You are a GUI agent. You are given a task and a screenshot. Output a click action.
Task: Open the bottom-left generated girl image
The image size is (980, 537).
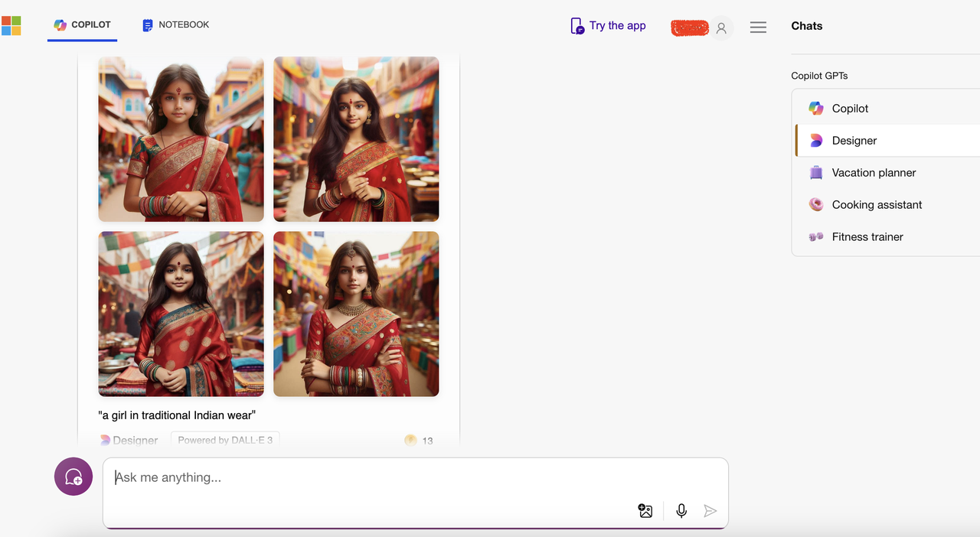[x=181, y=314]
